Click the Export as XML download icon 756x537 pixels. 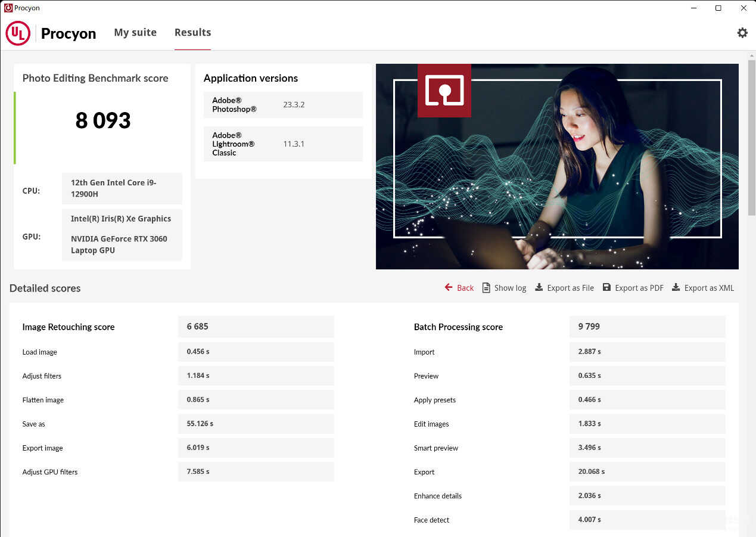point(676,287)
